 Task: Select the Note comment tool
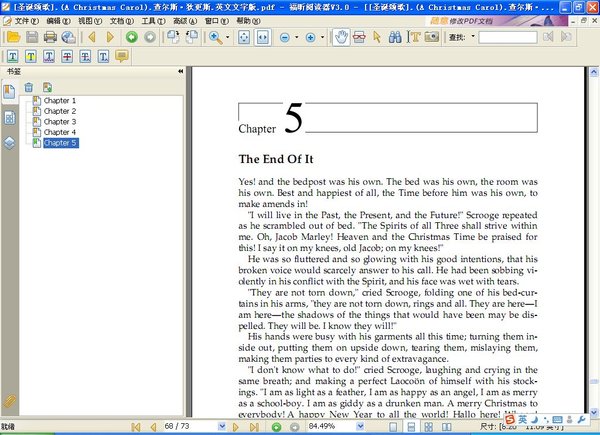click(x=122, y=57)
